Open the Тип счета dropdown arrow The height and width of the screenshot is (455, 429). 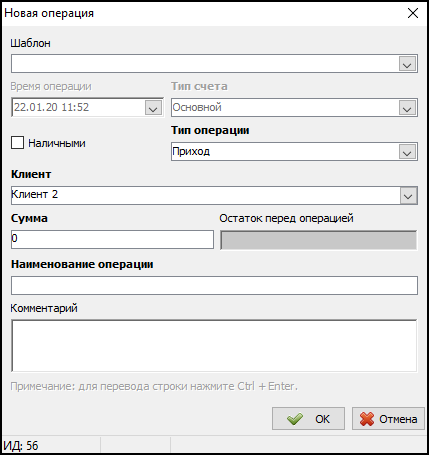click(x=407, y=108)
